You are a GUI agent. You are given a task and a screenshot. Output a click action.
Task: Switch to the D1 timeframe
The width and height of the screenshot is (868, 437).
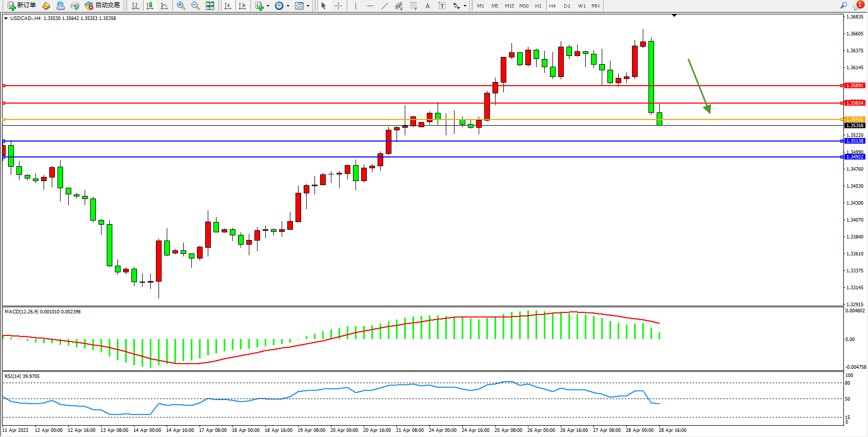567,6
